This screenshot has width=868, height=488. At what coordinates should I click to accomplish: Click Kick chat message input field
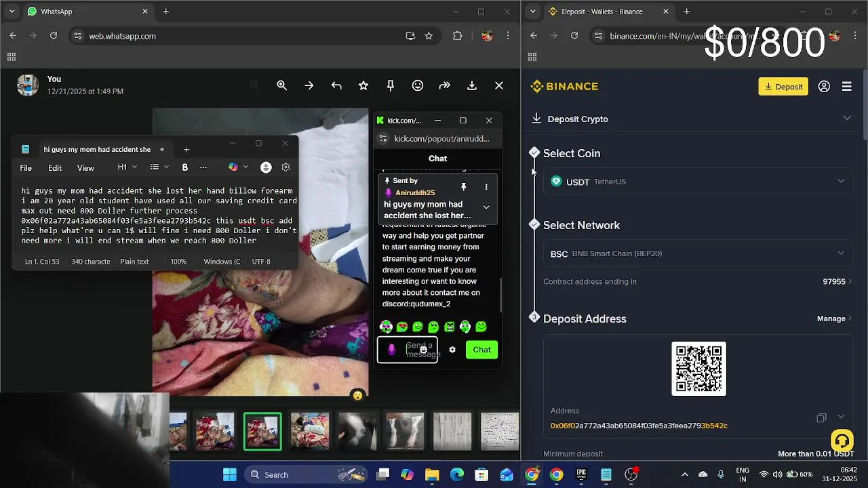tap(408, 350)
